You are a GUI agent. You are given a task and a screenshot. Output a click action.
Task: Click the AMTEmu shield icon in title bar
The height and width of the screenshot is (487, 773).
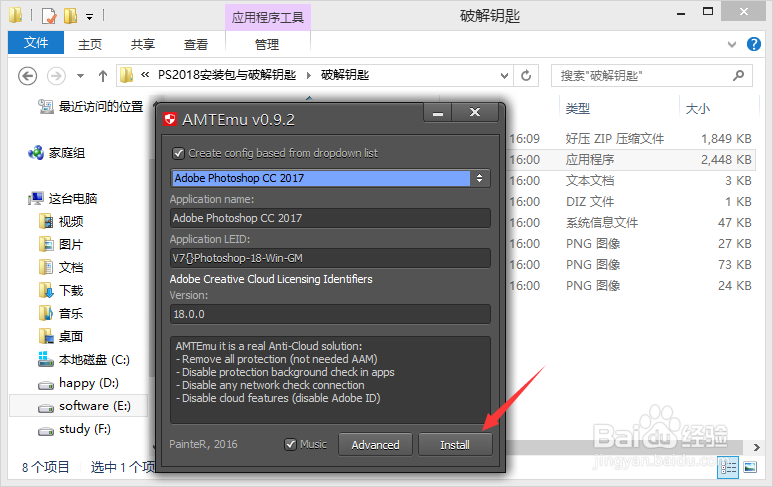click(x=170, y=119)
